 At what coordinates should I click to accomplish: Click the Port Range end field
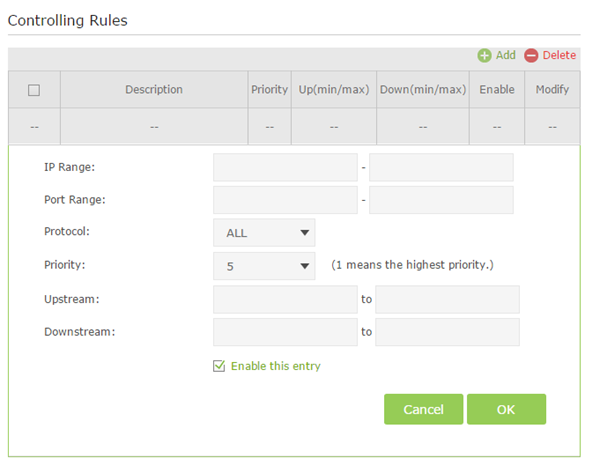441,200
